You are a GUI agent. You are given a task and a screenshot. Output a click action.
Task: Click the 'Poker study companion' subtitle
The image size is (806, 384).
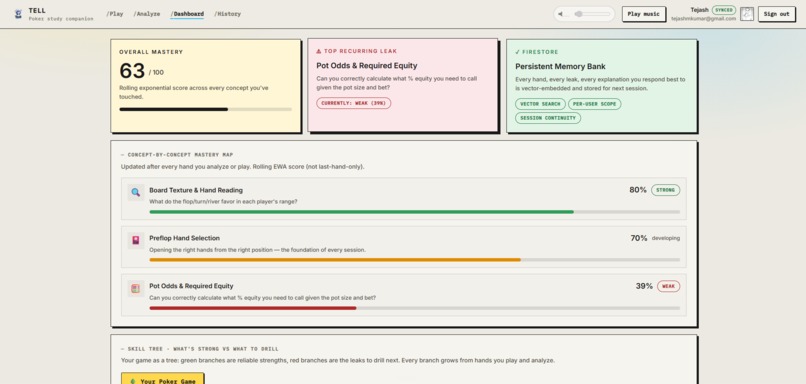(x=61, y=19)
